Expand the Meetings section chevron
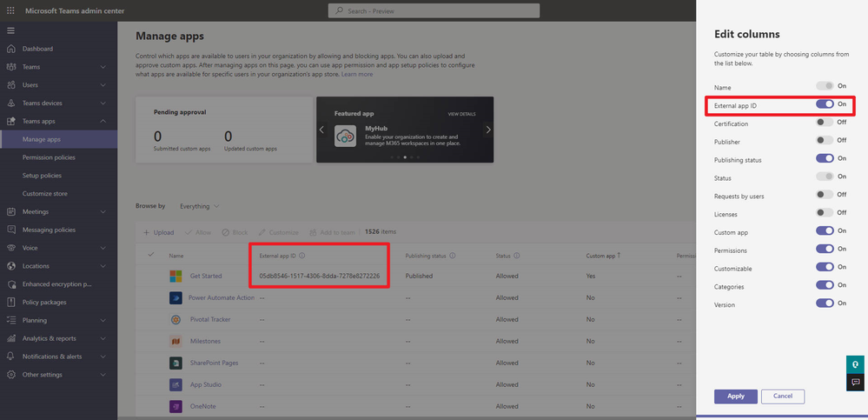 pos(103,211)
